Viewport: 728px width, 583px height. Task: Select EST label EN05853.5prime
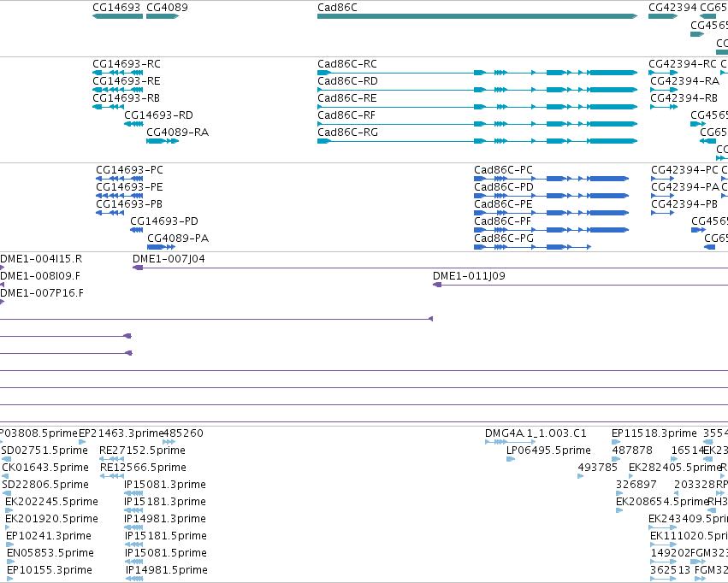point(50,553)
